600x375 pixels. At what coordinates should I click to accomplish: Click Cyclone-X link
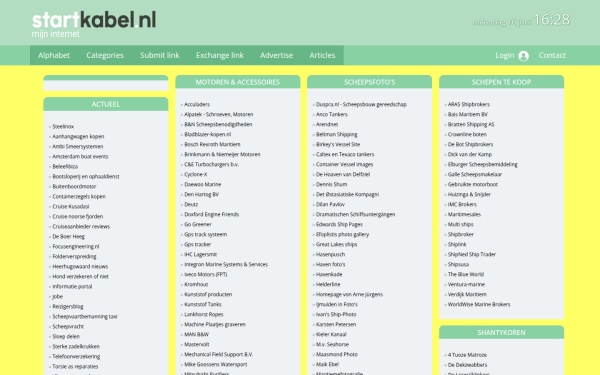pos(196,174)
